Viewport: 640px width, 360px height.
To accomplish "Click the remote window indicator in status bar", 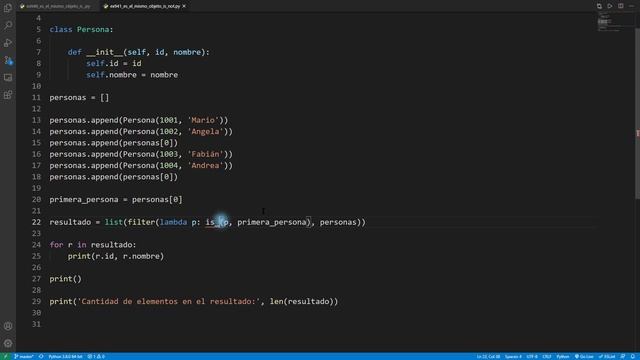I will pyautogui.click(x=5, y=356).
